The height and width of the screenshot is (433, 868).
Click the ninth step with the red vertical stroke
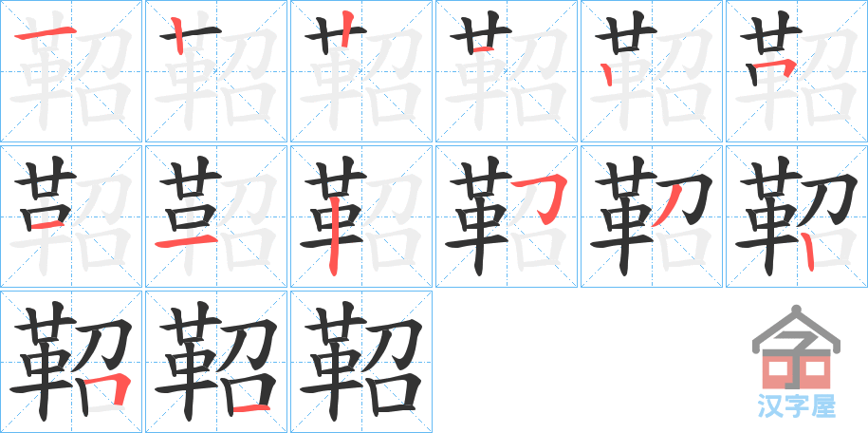pos(360,216)
